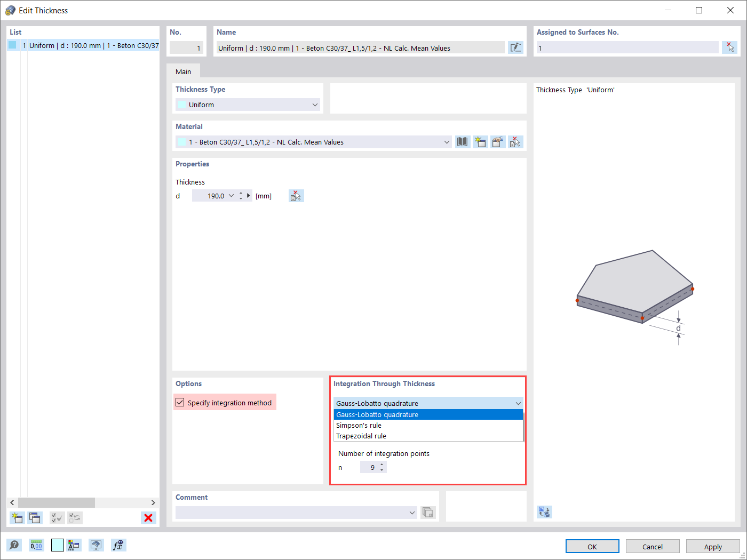Click the thickness value 190.0 field
Viewport: 747px width, 560px height.
[210, 196]
